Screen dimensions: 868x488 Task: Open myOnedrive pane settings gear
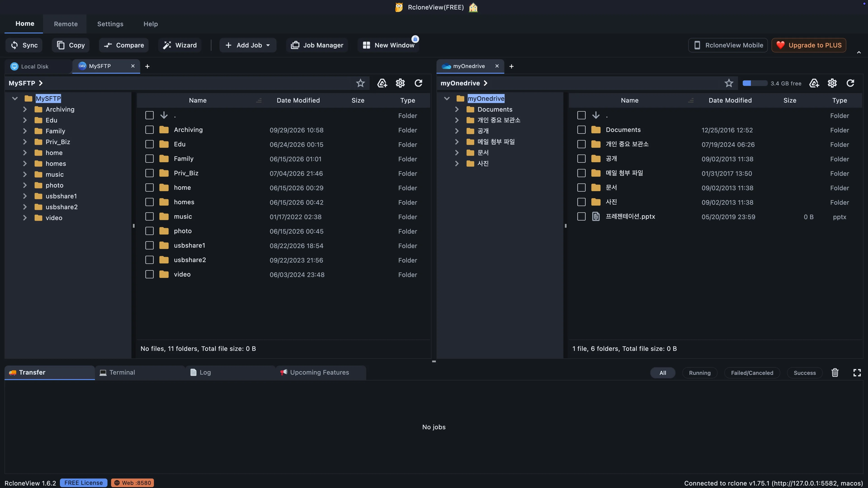(x=832, y=83)
